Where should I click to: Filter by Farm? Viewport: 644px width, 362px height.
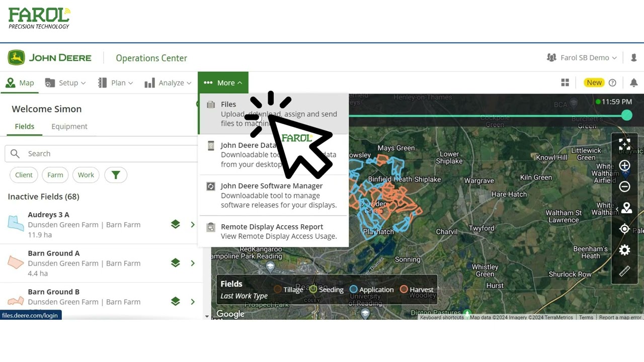coord(55,175)
